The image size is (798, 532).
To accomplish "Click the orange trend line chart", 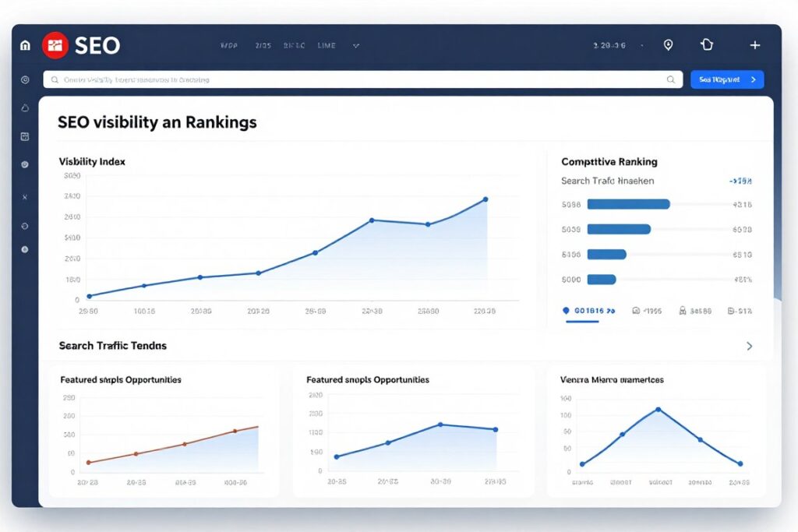I will point(173,445).
